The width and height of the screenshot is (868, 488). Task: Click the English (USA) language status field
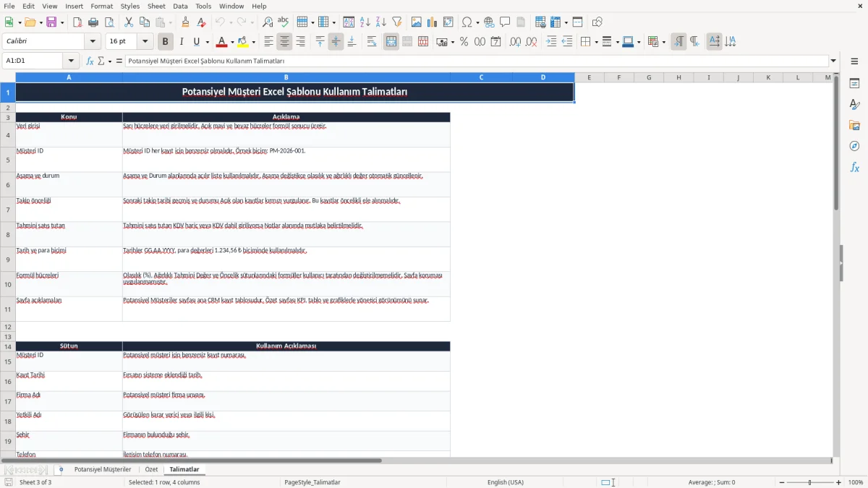(x=506, y=482)
